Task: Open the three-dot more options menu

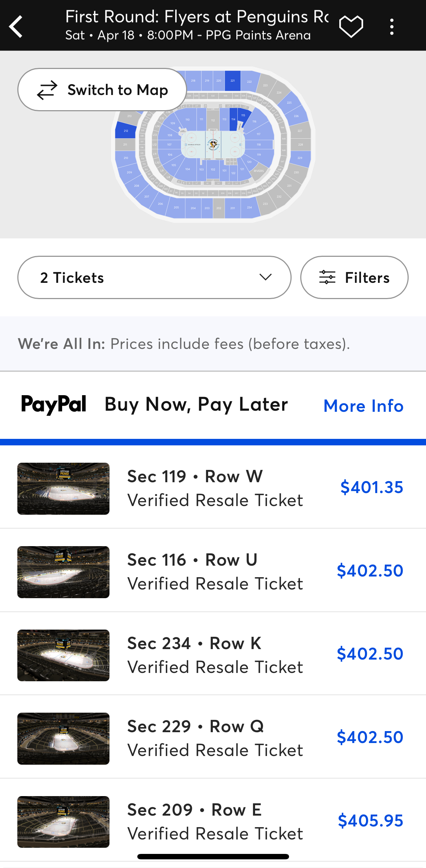Action: (392, 27)
